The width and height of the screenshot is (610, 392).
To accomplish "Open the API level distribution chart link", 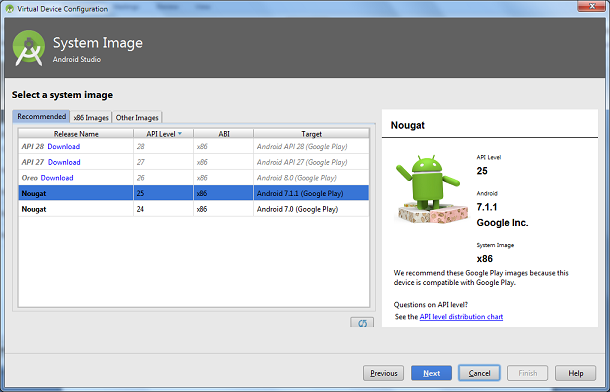I will coord(461,317).
